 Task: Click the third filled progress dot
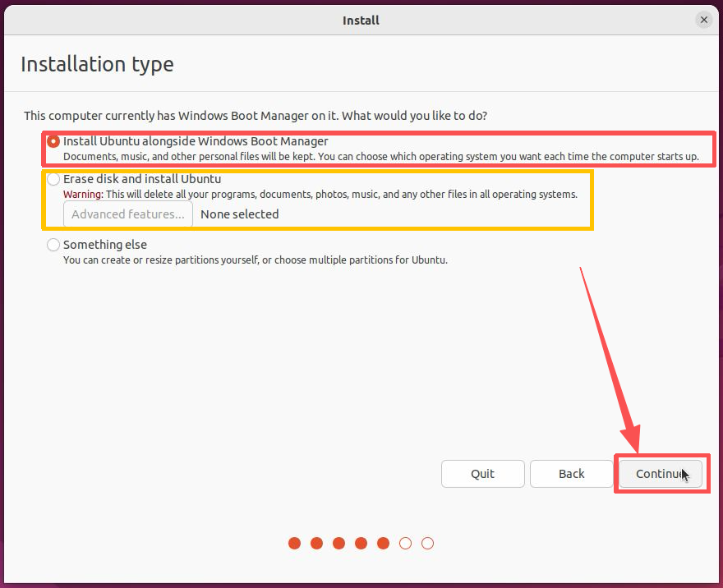pyautogui.click(x=338, y=543)
